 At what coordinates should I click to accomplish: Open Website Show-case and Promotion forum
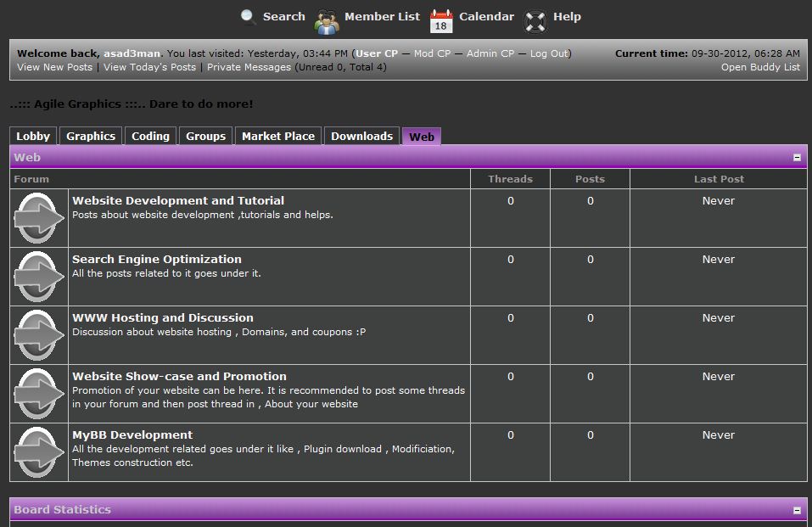[179, 376]
